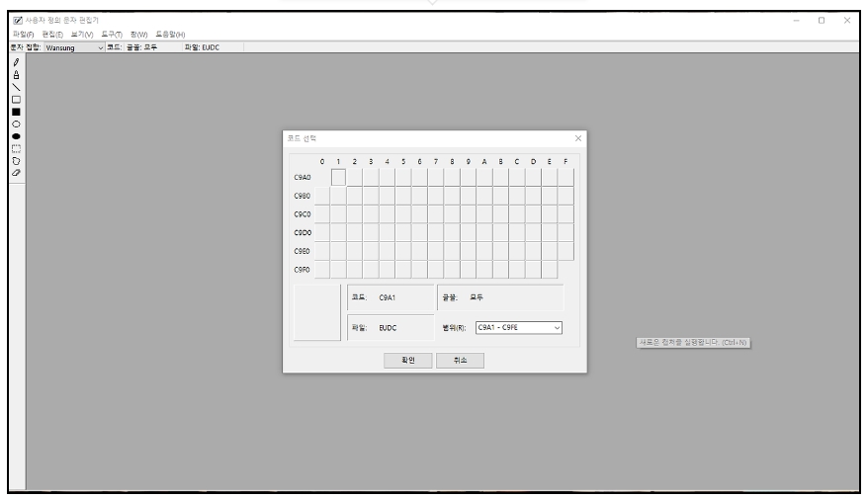Open the 창(W) menu
868x499 pixels.
tap(139, 35)
